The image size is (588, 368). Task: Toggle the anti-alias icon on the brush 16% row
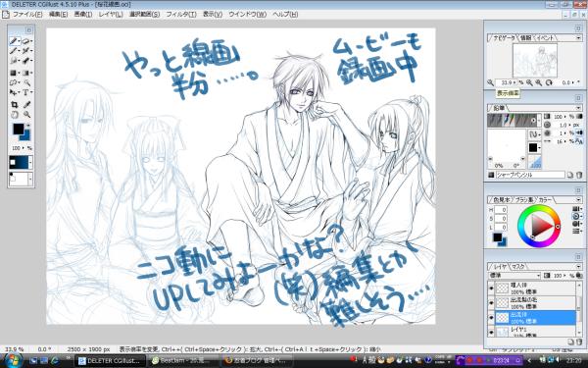click(x=580, y=141)
